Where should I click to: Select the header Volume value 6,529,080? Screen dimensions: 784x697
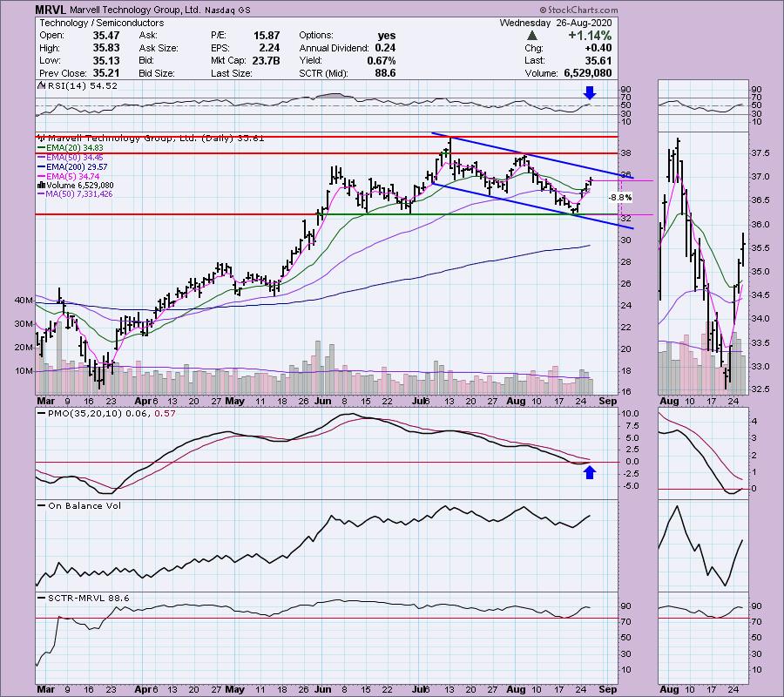pos(587,73)
